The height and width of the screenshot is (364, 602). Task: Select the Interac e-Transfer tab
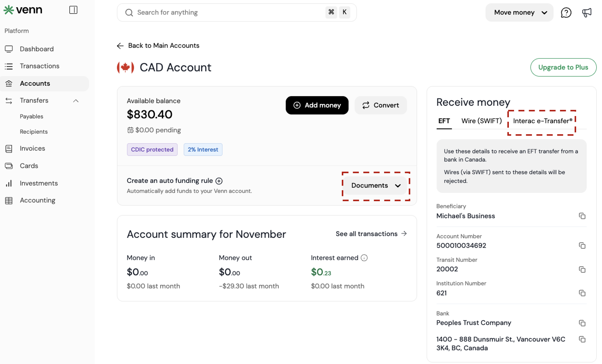coord(542,121)
